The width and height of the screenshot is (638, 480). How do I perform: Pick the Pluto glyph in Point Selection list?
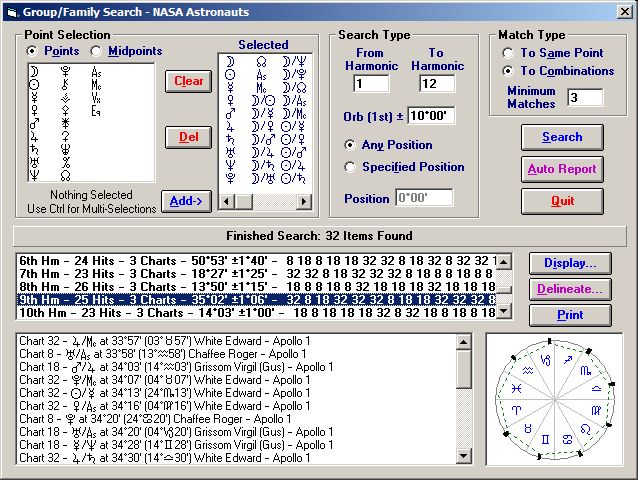66,73
